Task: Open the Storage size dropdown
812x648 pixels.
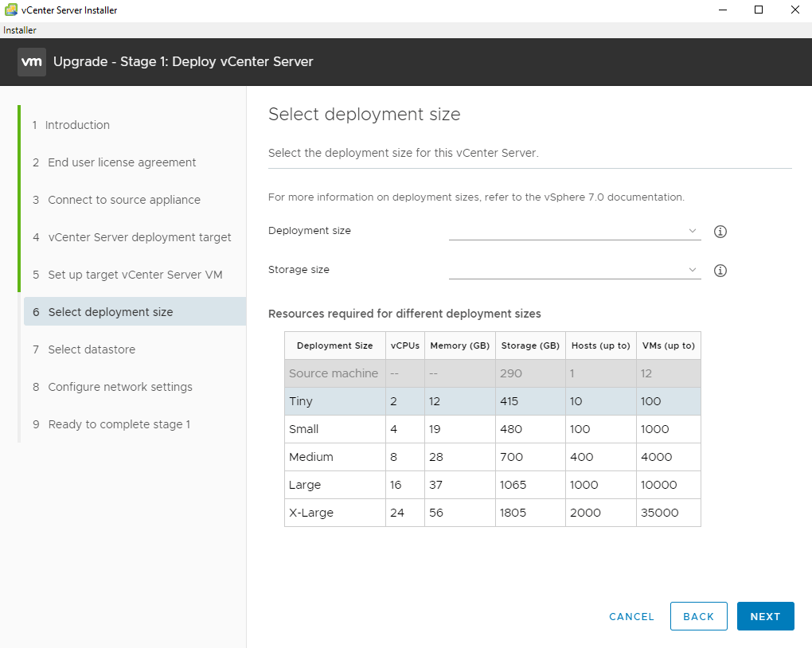Action: coord(574,270)
